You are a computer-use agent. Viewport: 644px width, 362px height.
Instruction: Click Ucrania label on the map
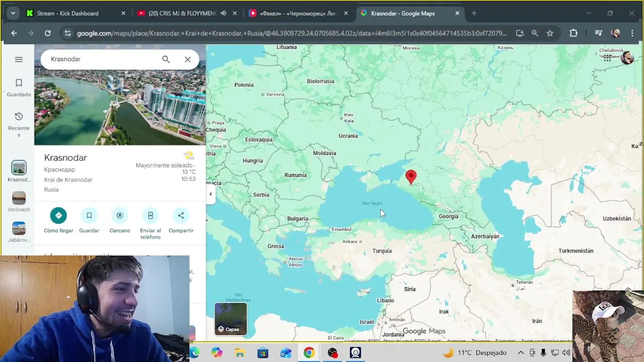pos(348,136)
